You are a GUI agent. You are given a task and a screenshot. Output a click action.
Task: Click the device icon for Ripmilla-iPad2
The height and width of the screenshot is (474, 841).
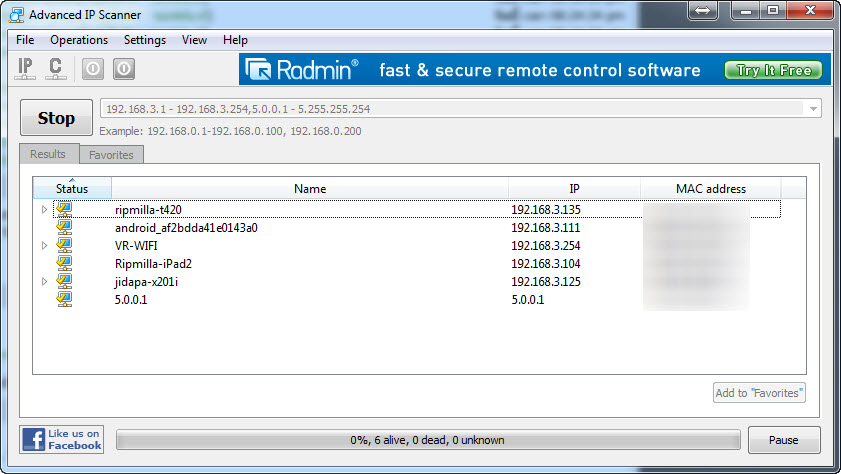tap(64, 263)
